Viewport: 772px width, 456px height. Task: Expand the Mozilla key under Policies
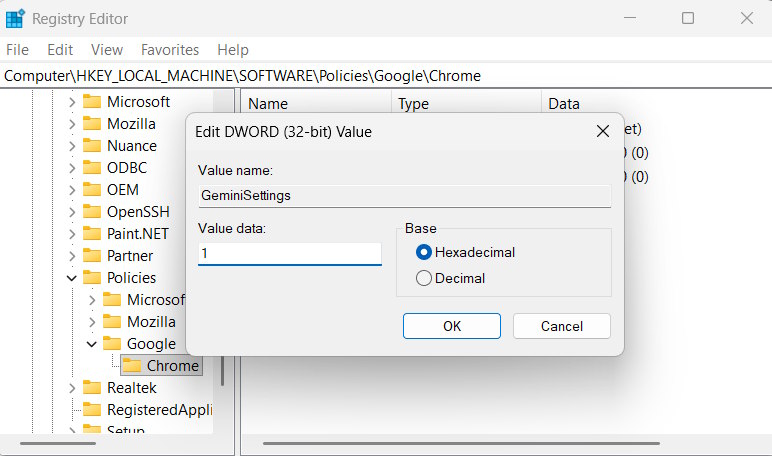(x=92, y=322)
